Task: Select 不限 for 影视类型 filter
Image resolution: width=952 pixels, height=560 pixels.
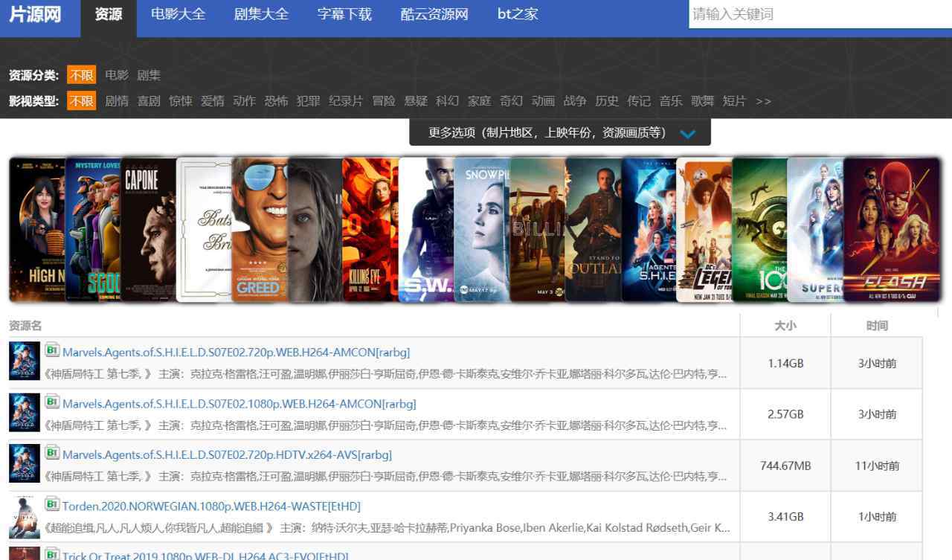Action: [82, 100]
